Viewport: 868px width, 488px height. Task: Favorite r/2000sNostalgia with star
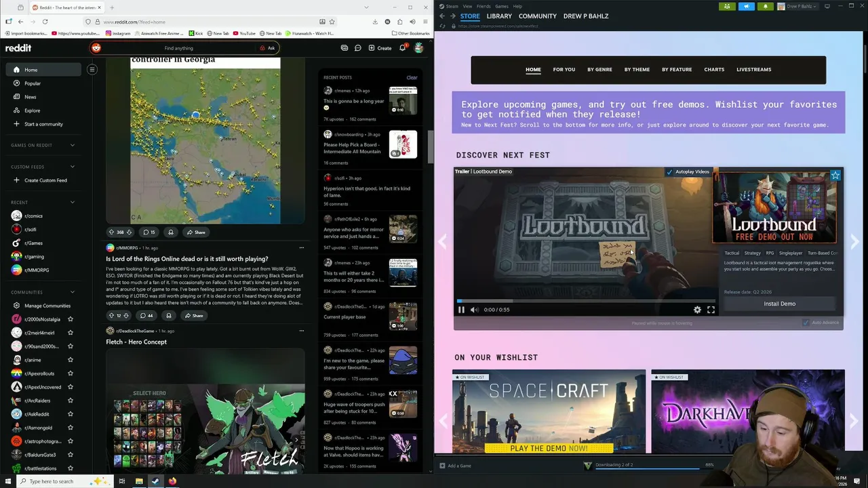click(x=71, y=319)
